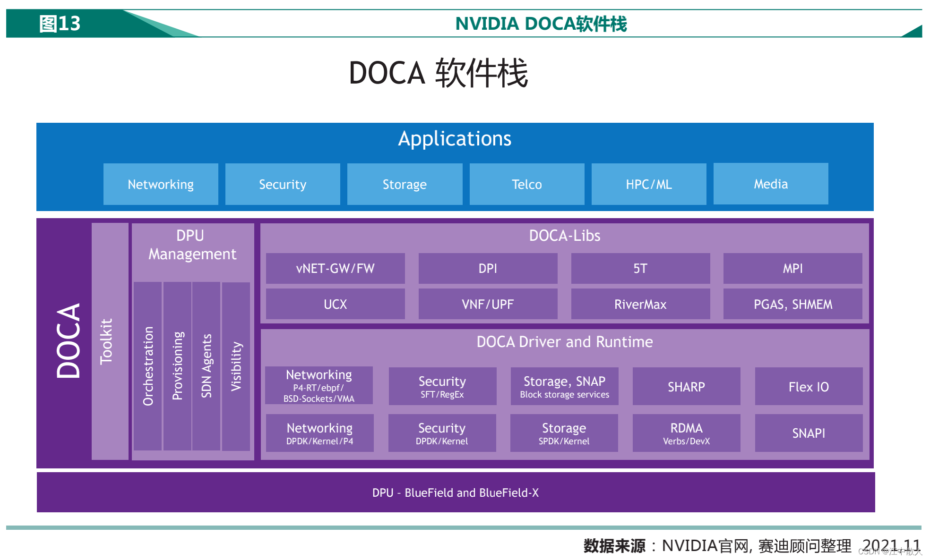
Task: Select the Security application box
Action: tap(283, 184)
